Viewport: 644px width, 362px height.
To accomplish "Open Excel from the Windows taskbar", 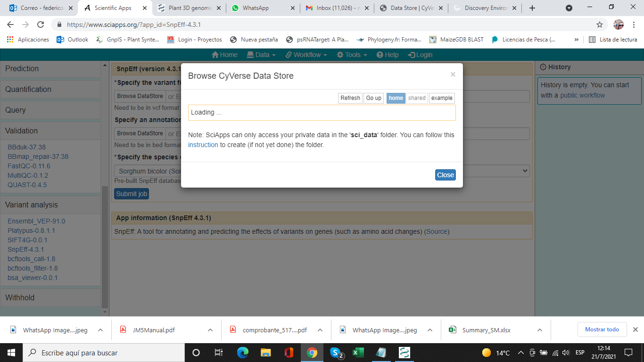I will pyautogui.click(x=358, y=353).
